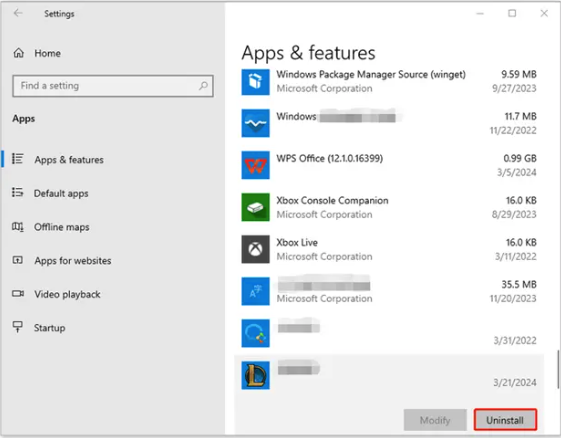Click the Home house icon
Viewport: 561px width, 438px height.
[19, 53]
